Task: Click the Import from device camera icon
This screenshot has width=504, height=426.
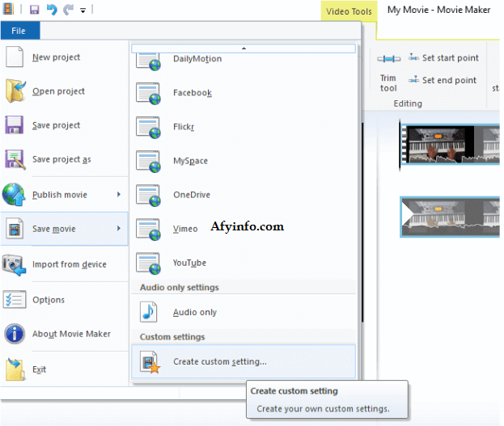Action: pyautogui.click(x=14, y=264)
